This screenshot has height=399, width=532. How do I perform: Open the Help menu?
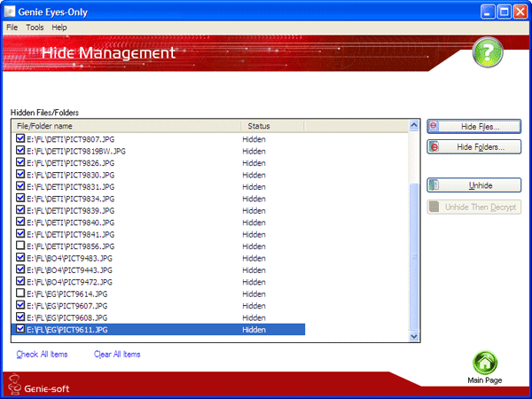point(59,27)
